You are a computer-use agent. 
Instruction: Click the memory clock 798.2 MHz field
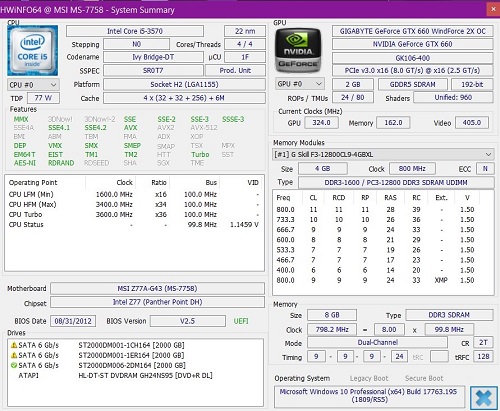pos(332,329)
